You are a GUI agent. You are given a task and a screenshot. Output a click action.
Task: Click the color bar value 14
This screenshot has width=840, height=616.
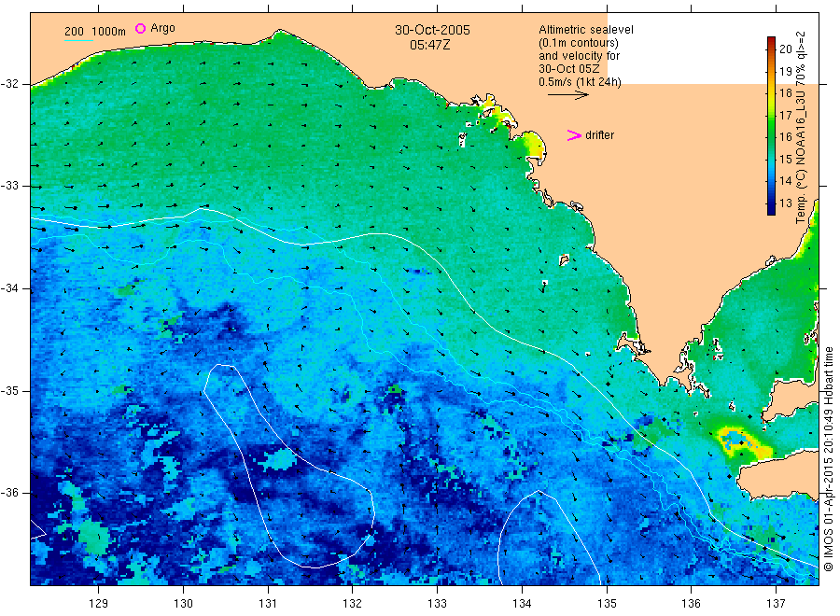(785, 181)
